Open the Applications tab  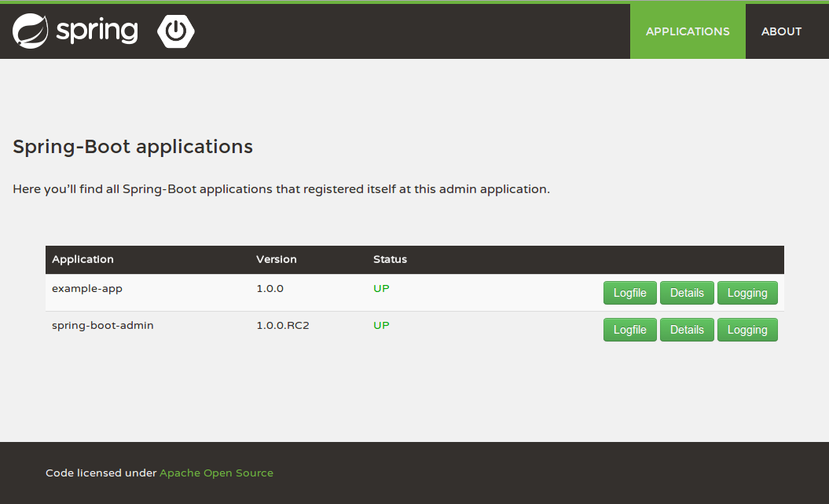click(x=688, y=31)
